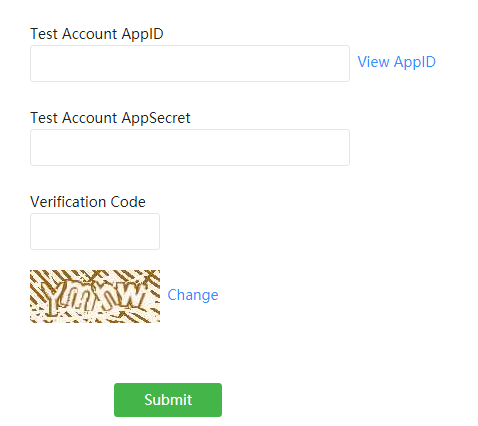Viewport: 478px width, 426px height.
Task: Click the Test Account AppSecret label
Action: 110,118
